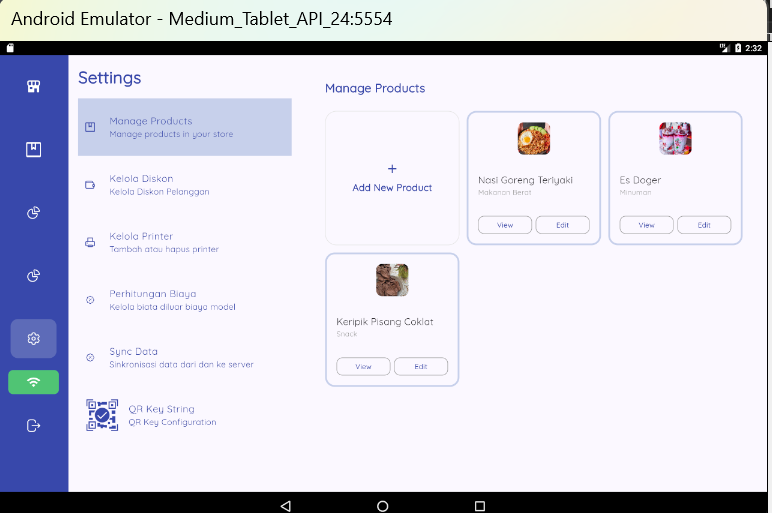The width and height of the screenshot is (772, 513).
Task: Edit the Keripik Pisang Coklat product
Action: [420, 367]
